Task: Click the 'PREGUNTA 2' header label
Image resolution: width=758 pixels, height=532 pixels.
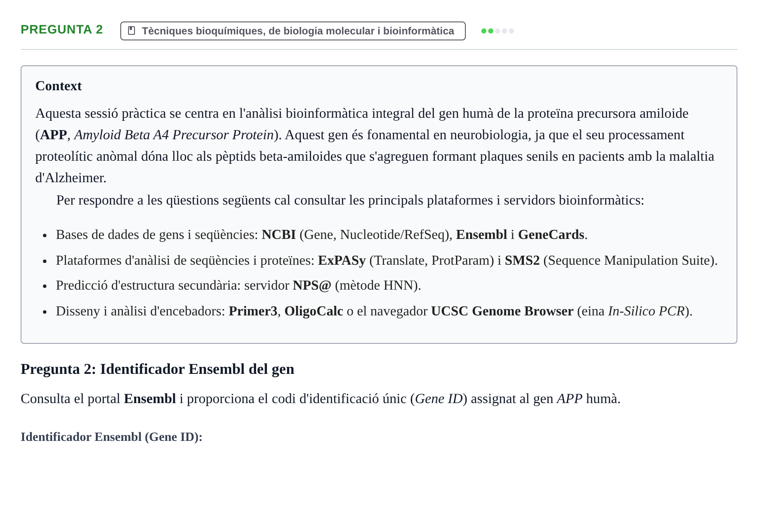Action: click(62, 29)
